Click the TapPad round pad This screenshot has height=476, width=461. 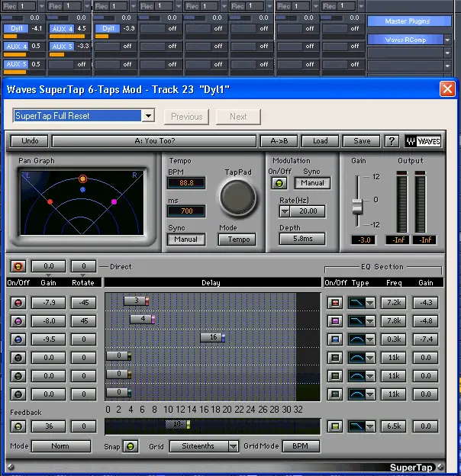238,198
